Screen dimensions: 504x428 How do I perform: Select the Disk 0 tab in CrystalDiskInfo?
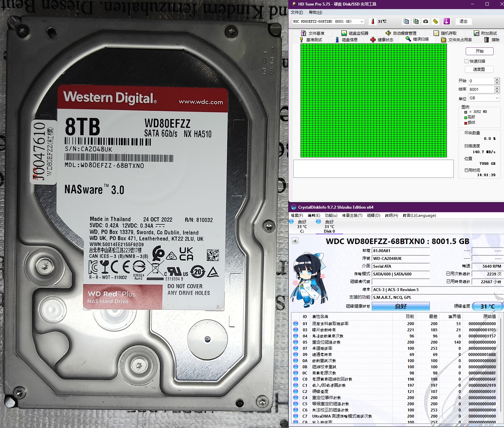coord(329,226)
